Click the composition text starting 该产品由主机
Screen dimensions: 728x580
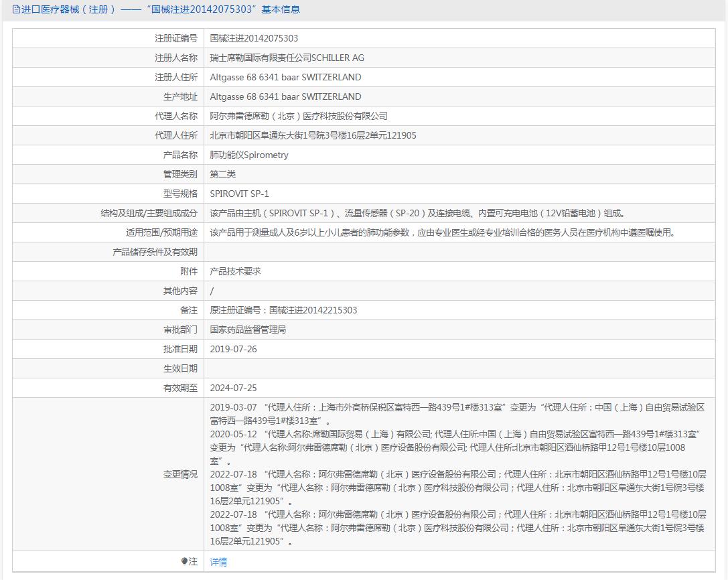pos(417,213)
